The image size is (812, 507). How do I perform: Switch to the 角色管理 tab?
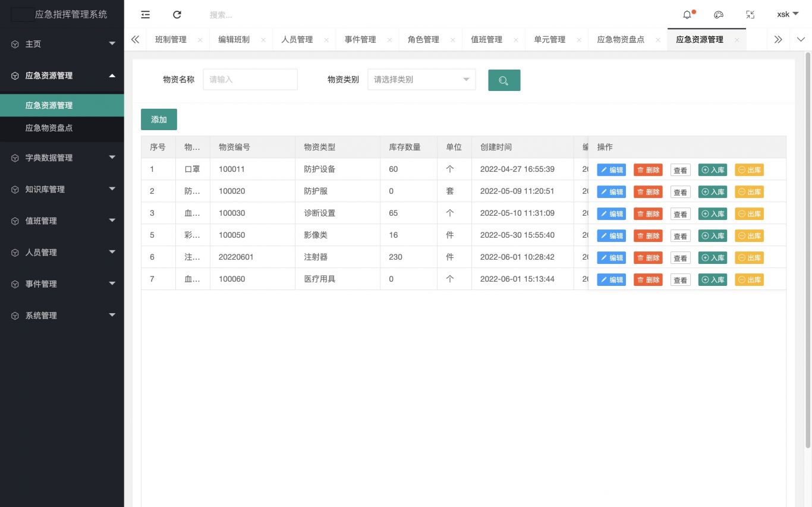tap(423, 40)
